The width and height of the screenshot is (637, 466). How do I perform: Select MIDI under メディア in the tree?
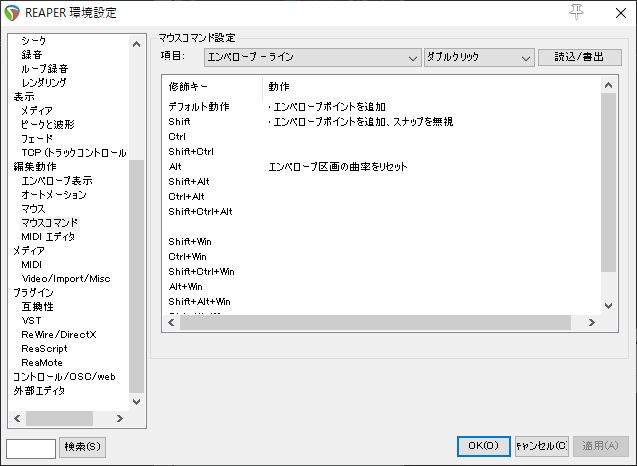click(32, 264)
